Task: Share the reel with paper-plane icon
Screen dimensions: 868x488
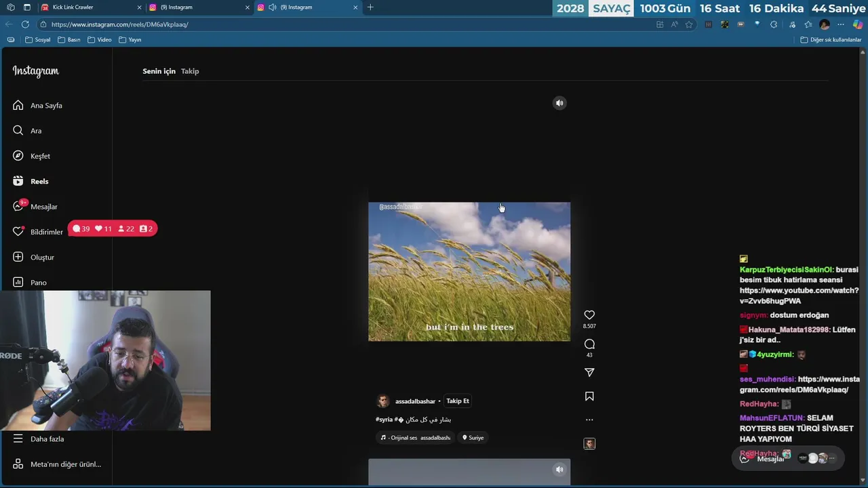Action: [x=589, y=372]
